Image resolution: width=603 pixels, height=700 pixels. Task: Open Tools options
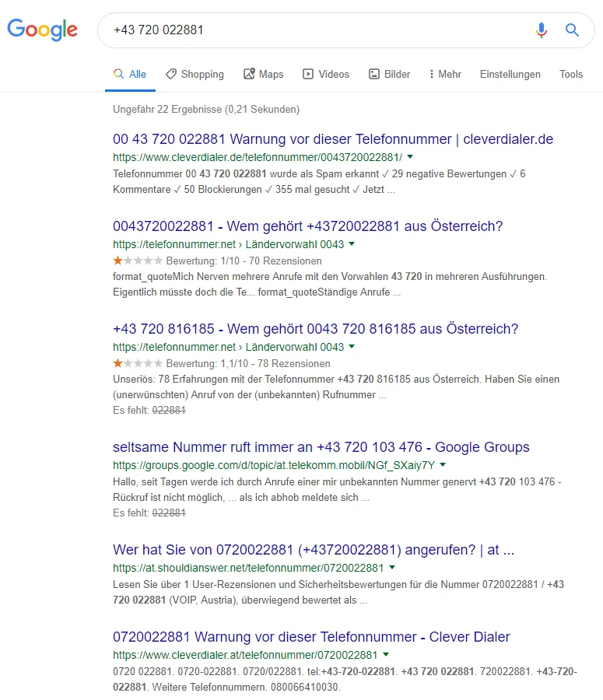pyautogui.click(x=571, y=74)
